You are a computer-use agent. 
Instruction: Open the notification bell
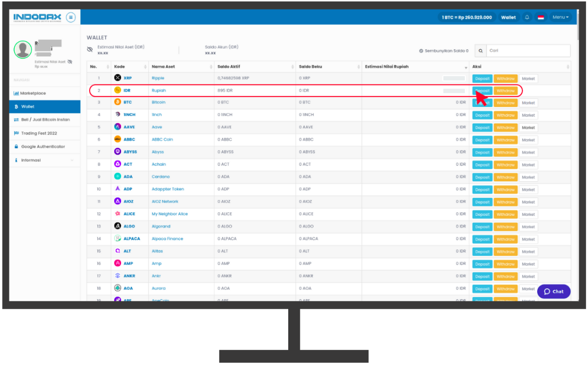[x=527, y=17]
